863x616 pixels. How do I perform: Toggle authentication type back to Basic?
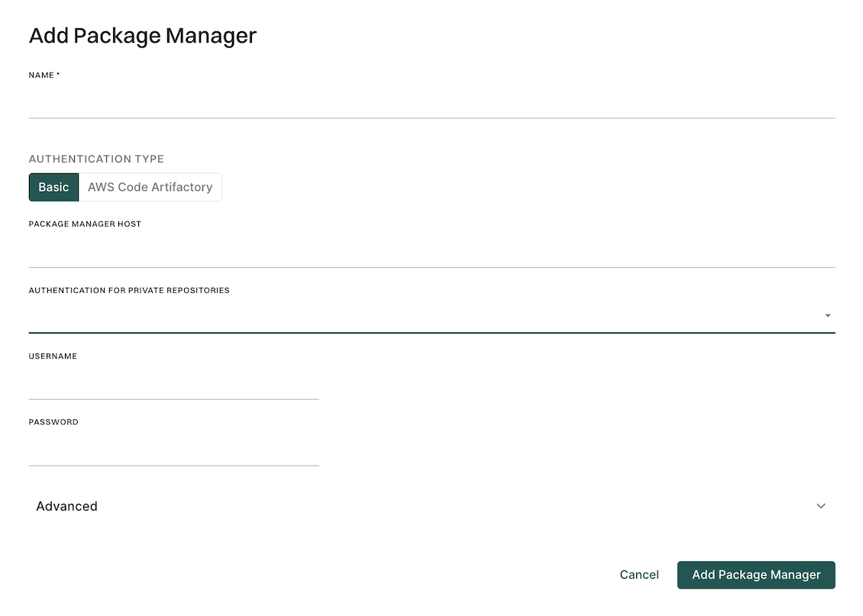pyautogui.click(x=53, y=186)
